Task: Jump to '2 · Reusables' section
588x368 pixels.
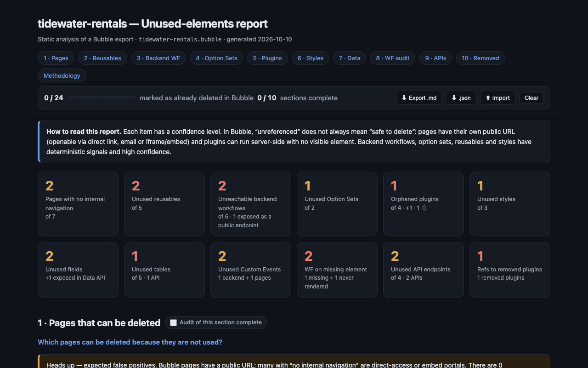Action: 102,58
